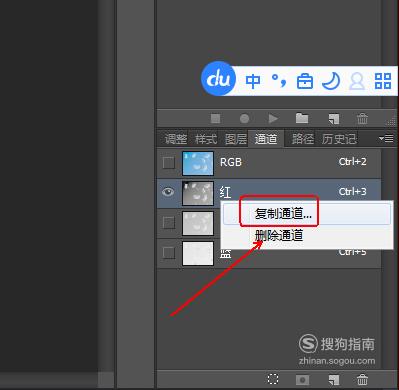Load channel as selection icon
This screenshot has width=399, height=390.
(x=273, y=379)
